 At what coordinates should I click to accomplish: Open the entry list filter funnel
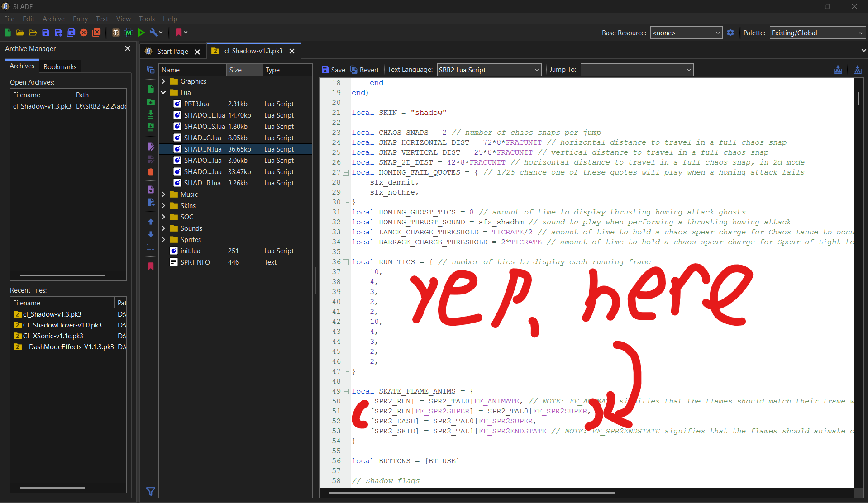point(151,491)
